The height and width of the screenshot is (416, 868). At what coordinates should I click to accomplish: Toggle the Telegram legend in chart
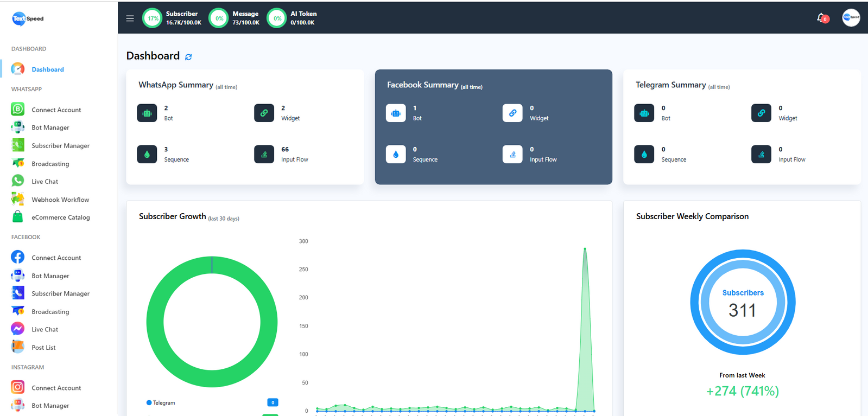(161, 403)
